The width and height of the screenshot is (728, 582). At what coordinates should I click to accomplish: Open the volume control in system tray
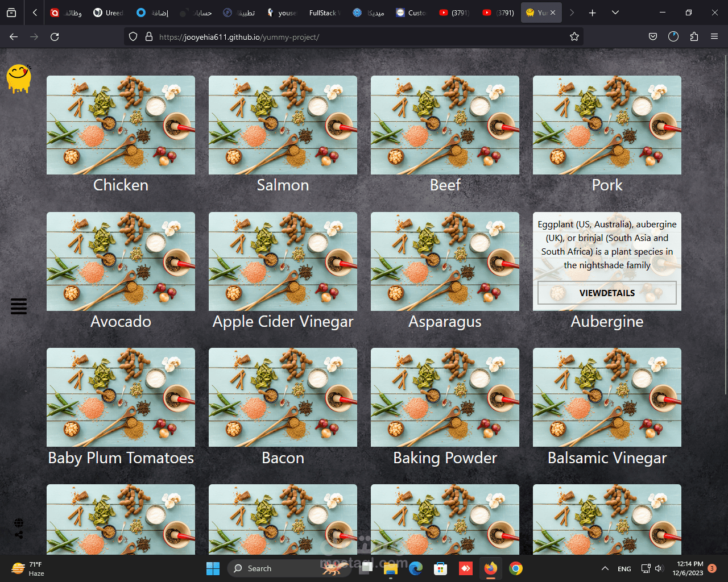point(659,568)
